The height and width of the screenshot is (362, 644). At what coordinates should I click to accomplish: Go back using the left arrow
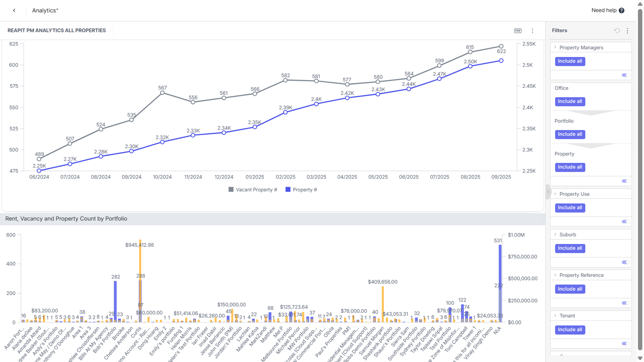click(14, 10)
